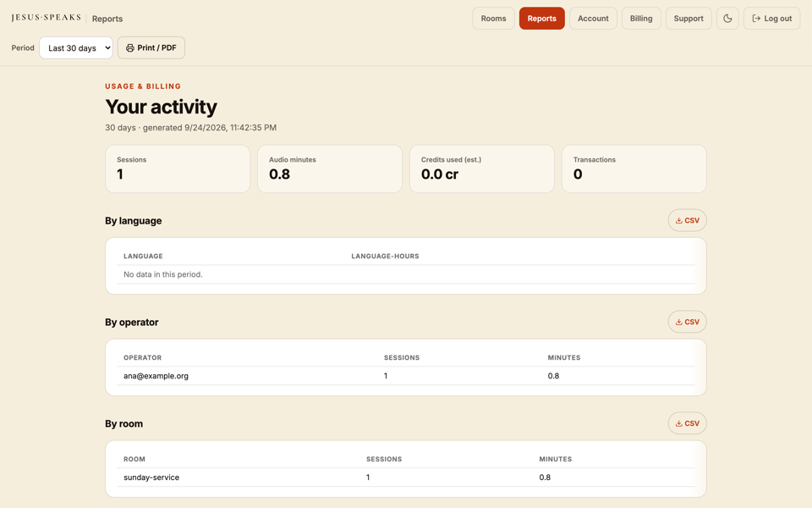Click the ana@example.org operator cell

coord(156,376)
